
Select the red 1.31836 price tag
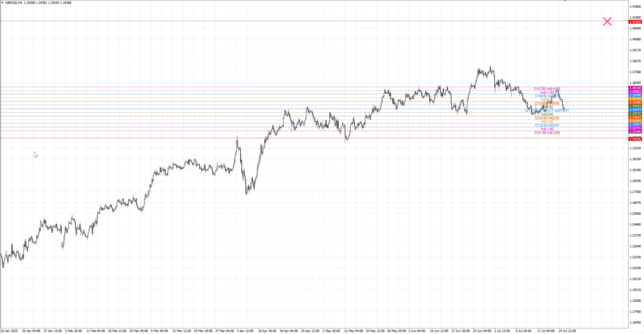tap(635, 139)
